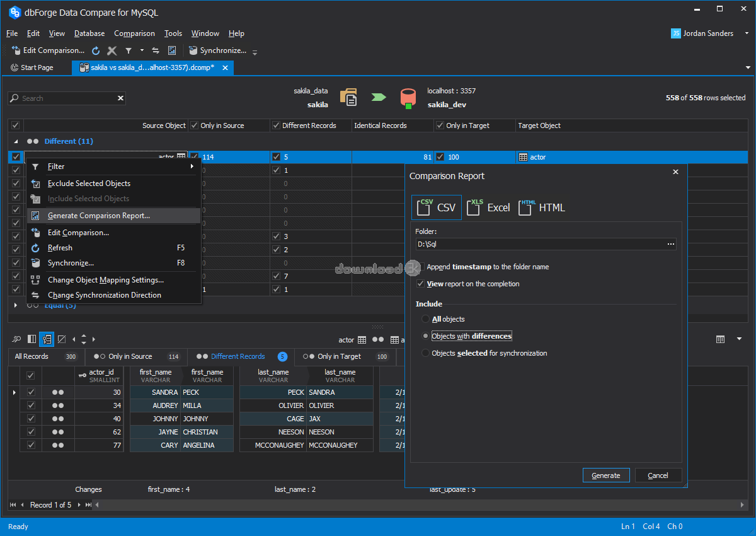This screenshot has width=756, height=536.
Task: Click the green direction arrow between source and target
Action: tap(379, 97)
